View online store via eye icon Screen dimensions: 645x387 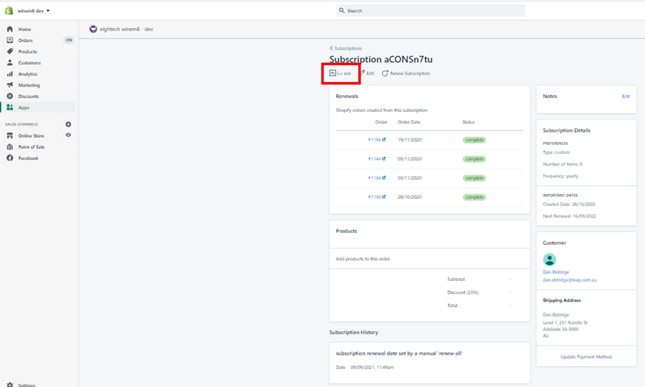[x=68, y=135]
